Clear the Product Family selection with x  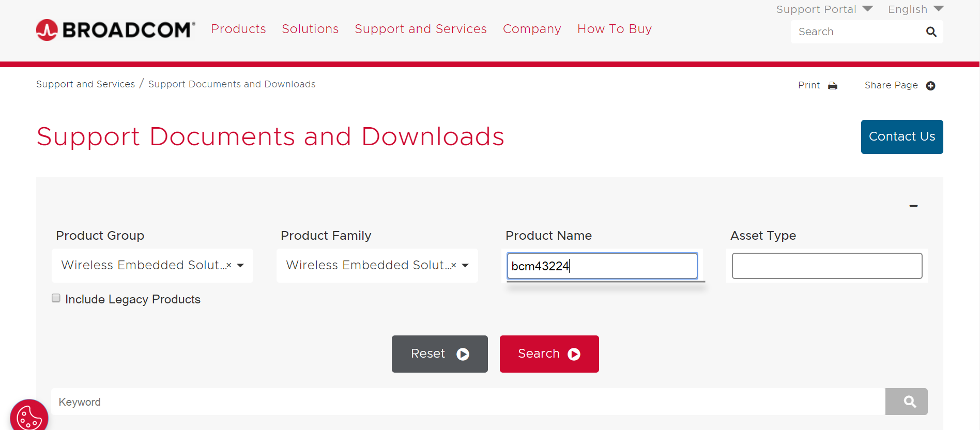tap(454, 265)
